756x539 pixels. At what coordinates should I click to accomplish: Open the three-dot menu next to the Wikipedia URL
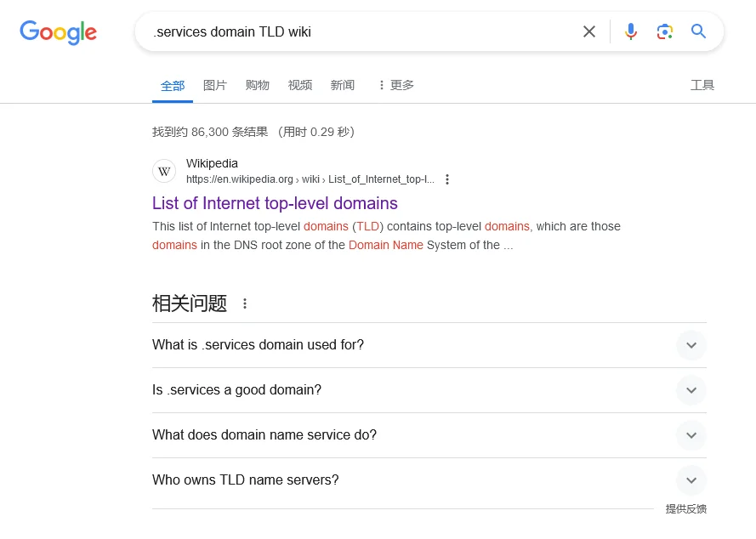(447, 179)
